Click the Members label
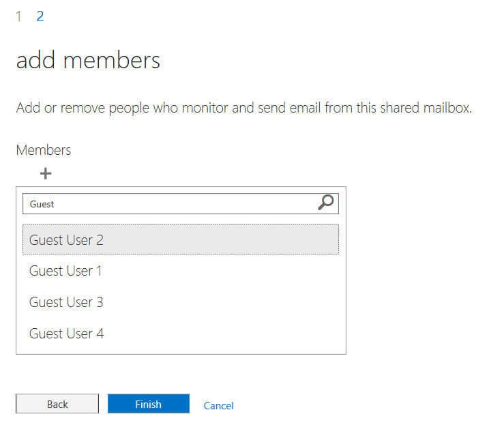Viewport: 504px width, 438px height. [x=44, y=150]
